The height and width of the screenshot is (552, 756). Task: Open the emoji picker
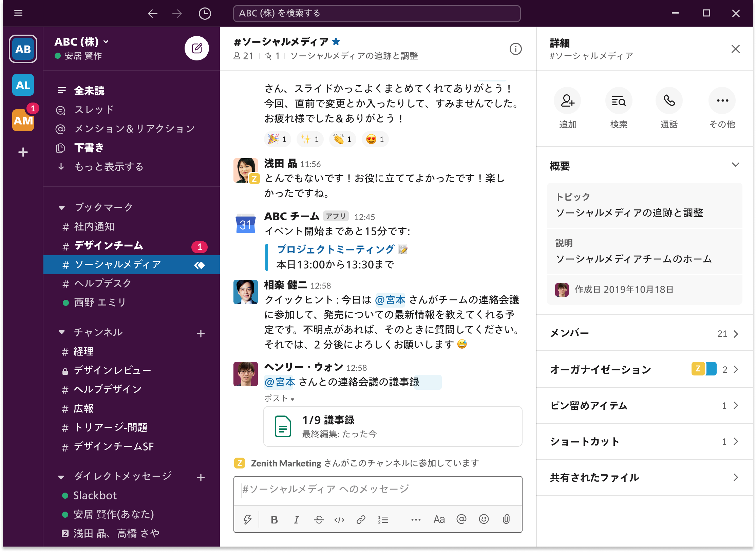point(484,519)
